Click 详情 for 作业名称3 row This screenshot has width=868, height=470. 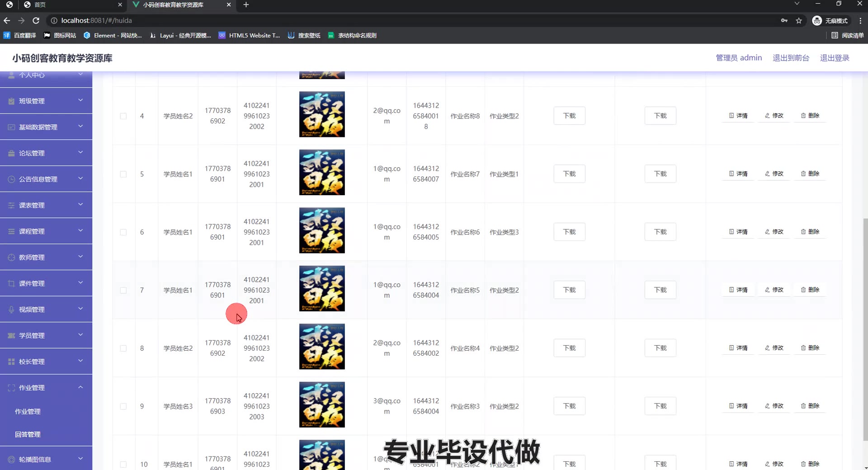point(738,406)
